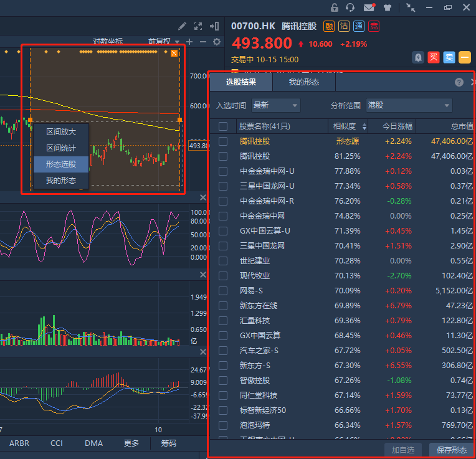Screen dimensions: 476x459
Task: Choose 区间统计 from context menu
Action: click(x=61, y=148)
